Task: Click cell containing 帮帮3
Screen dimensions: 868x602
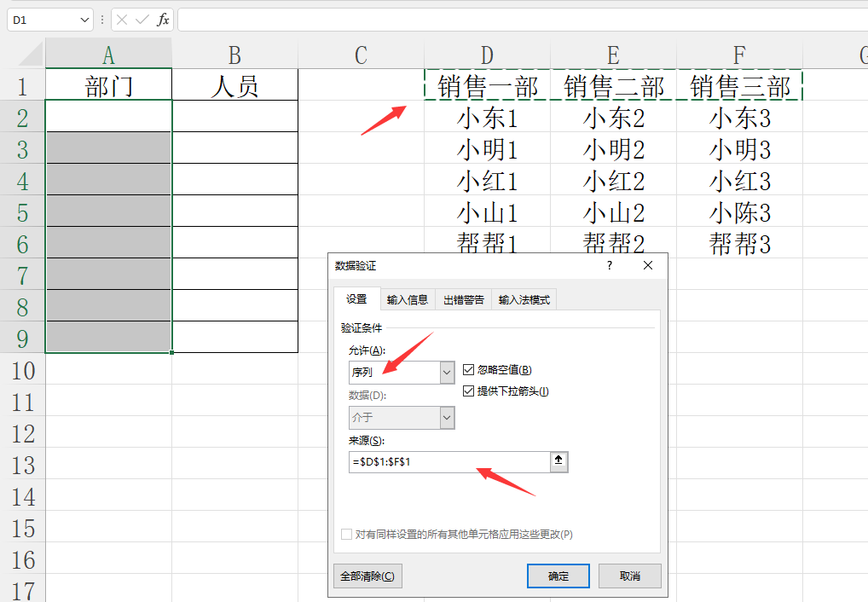Action: pyautogui.click(x=739, y=244)
